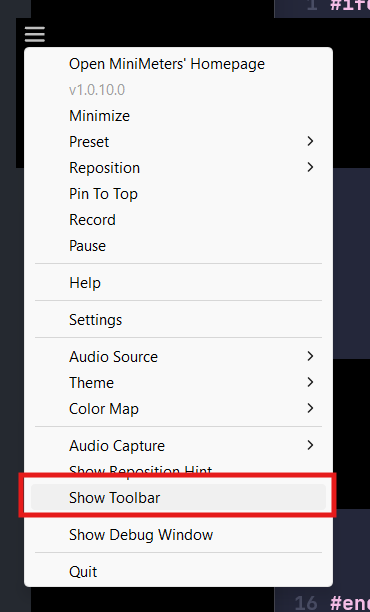The image size is (370, 612).
Task: Open the Audio Capture submenu
Action: [178, 445]
